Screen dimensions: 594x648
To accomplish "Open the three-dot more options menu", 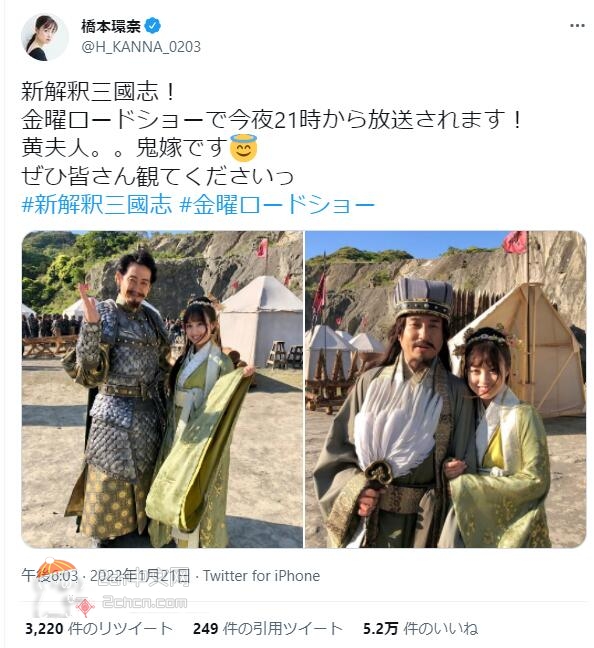I will 577,26.
